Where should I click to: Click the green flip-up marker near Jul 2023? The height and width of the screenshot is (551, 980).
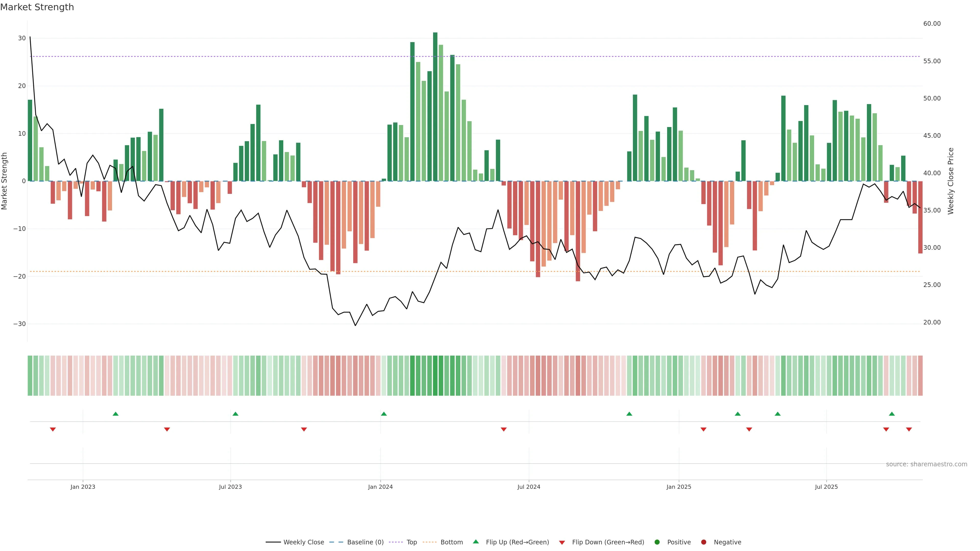tap(236, 414)
